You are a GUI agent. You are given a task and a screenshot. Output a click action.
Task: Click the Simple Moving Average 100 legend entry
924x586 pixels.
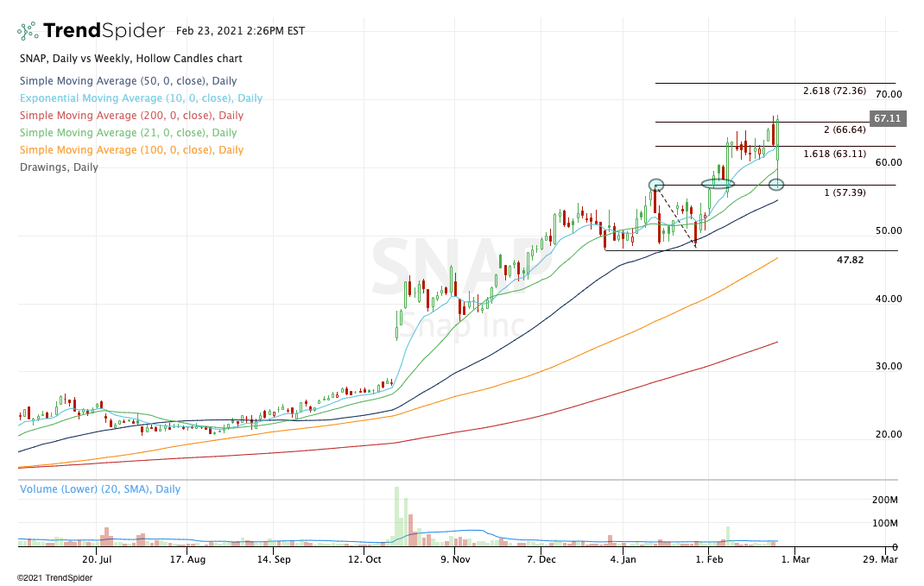130,150
